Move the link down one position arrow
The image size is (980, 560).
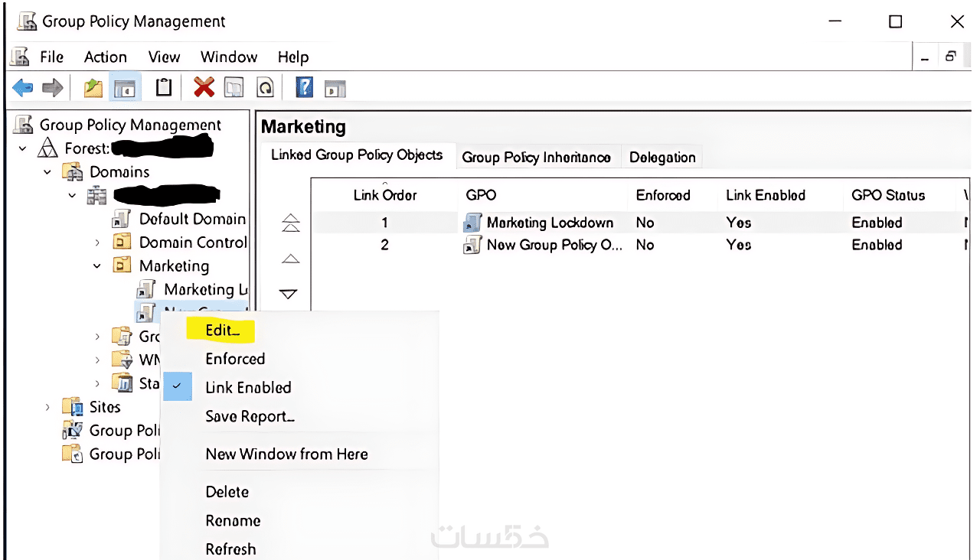[x=289, y=294]
